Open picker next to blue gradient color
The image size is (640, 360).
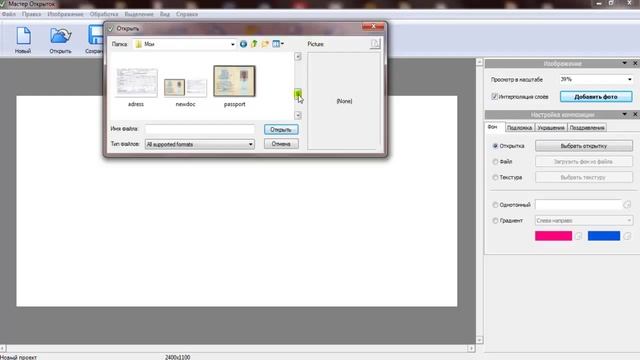click(627, 236)
